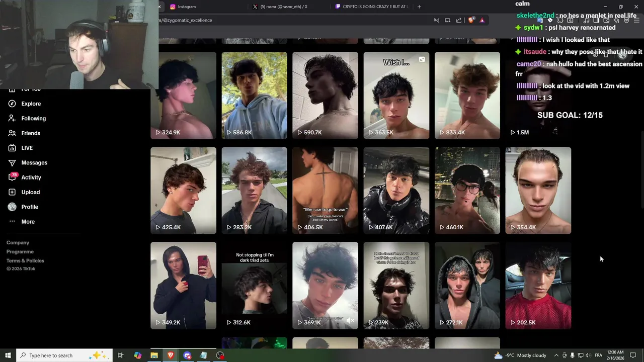
Task: Click the taskbar search box
Action: pos(64,355)
